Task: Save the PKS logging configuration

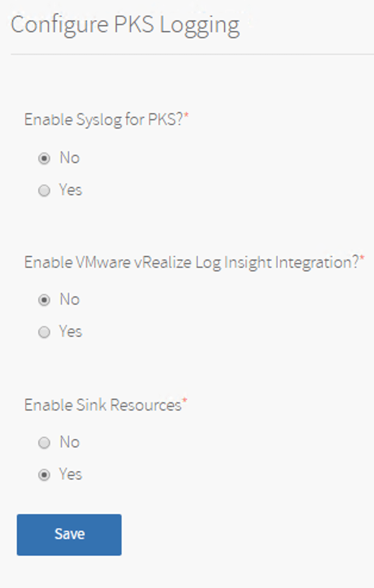Action: 69,534
